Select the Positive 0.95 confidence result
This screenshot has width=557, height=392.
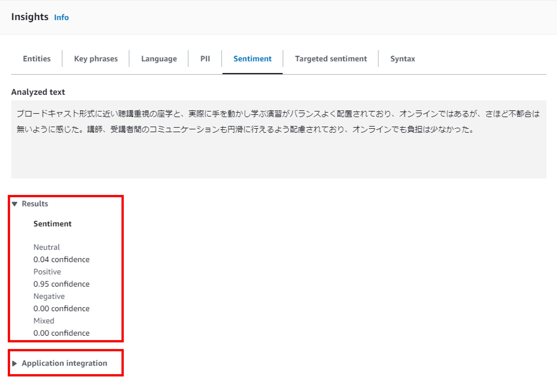62,284
